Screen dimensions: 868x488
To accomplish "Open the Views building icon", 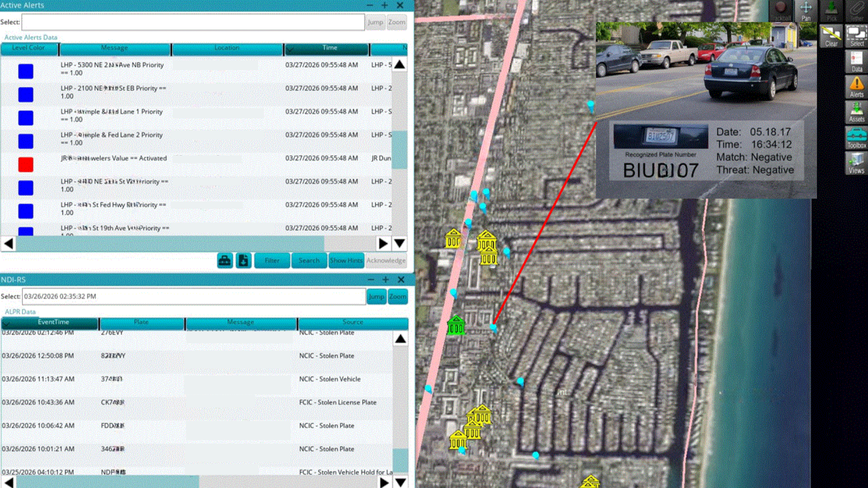I will click(x=856, y=163).
